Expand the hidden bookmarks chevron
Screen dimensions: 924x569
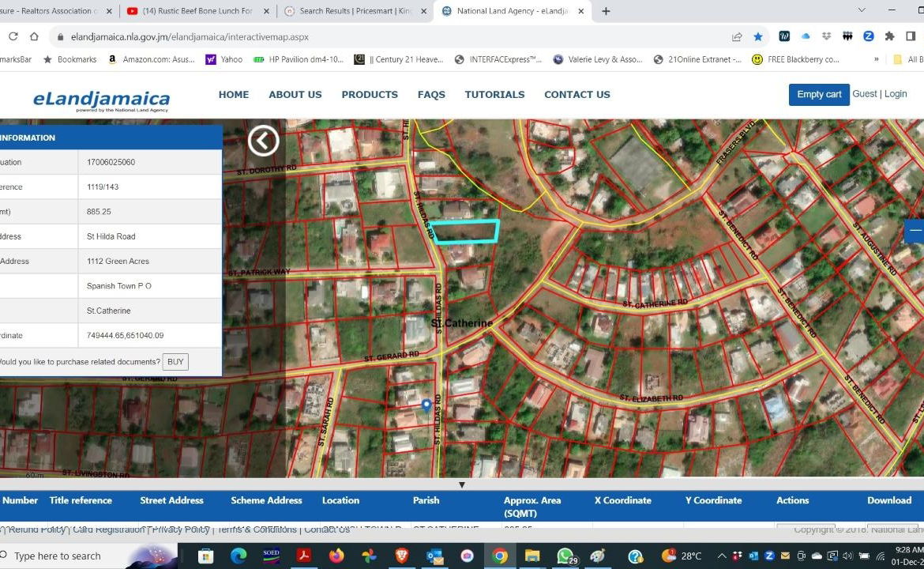coord(877,59)
